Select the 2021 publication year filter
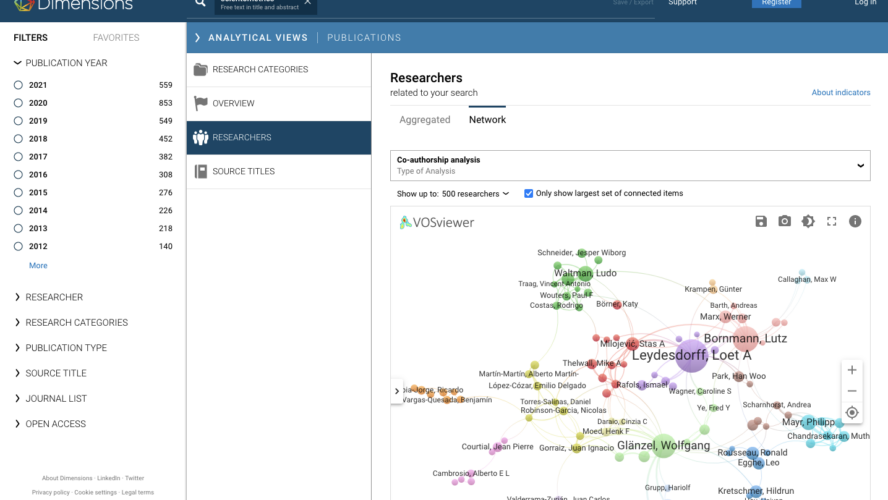This screenshot has height=500, width=888. 19,85
